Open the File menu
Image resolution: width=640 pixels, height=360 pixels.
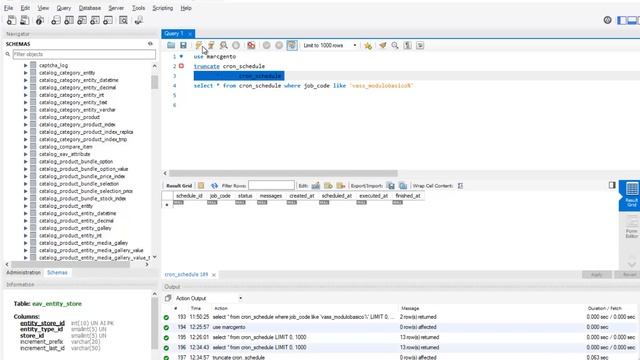pos(8,8)
